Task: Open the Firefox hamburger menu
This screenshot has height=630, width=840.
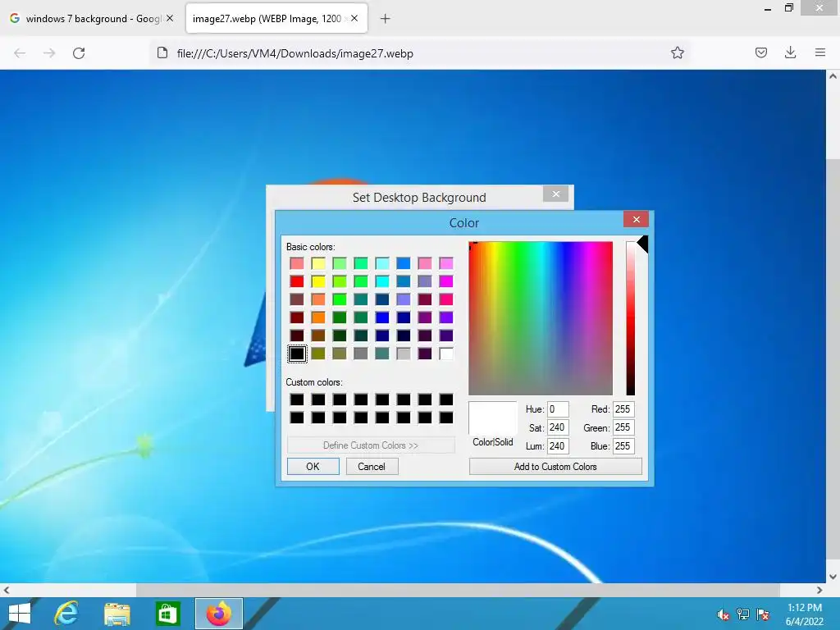Action: pos(819,52)
